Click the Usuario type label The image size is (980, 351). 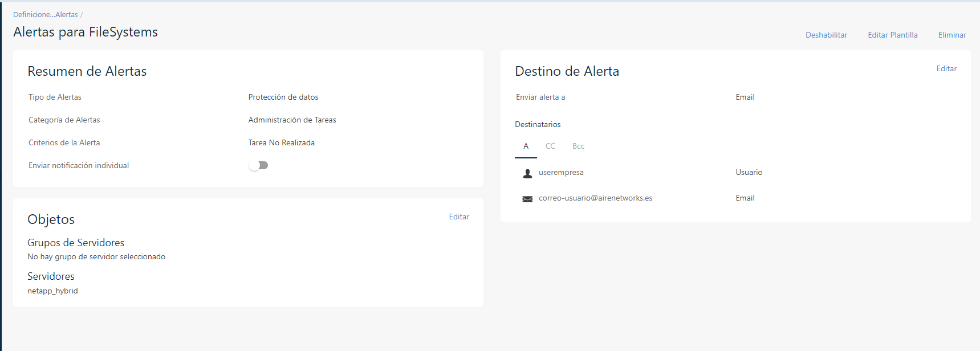749,173
